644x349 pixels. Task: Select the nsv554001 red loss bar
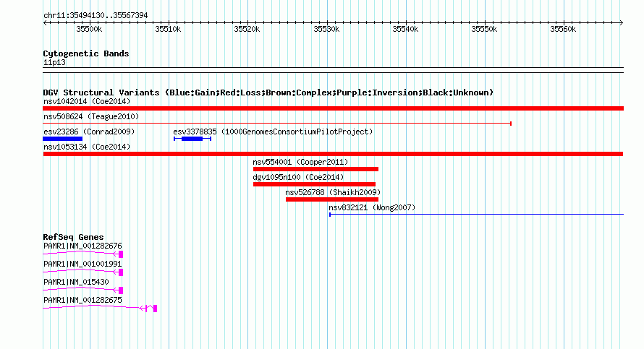(315, 169)
